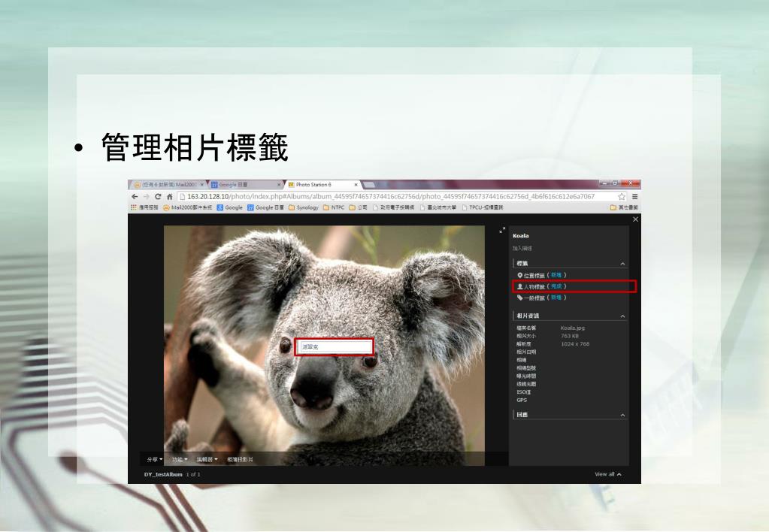
Task: Go back using the browser back arrow
Action: tap(135, 197)
